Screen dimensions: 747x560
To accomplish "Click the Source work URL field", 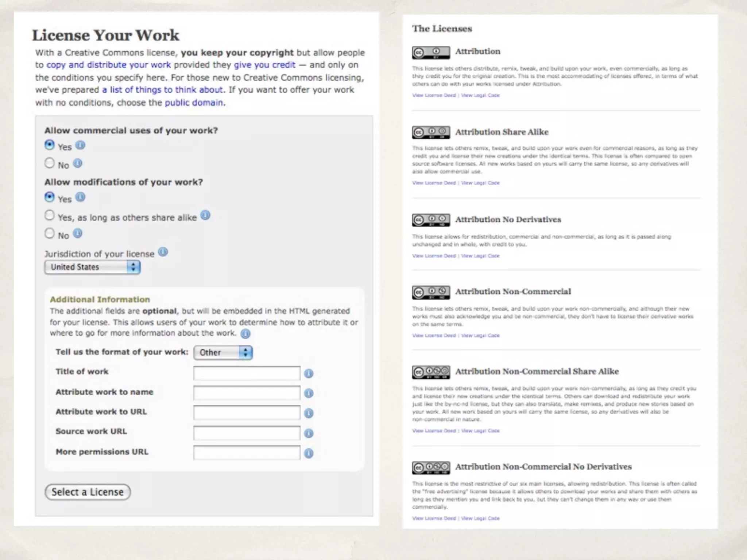I will click(x=247, y=433).
